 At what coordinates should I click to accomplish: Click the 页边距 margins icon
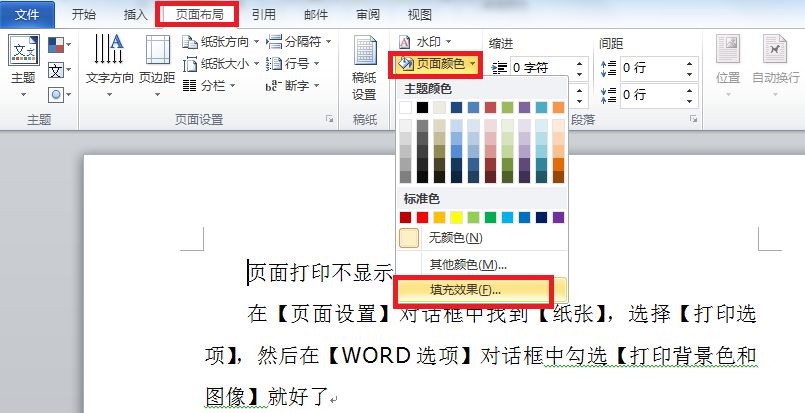click(157, 58)
